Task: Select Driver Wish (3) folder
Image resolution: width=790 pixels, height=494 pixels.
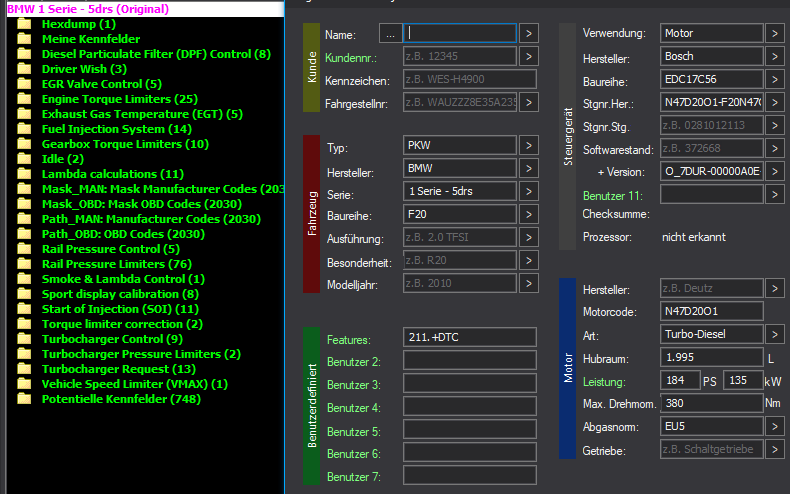Action: [x=84, y=69]
